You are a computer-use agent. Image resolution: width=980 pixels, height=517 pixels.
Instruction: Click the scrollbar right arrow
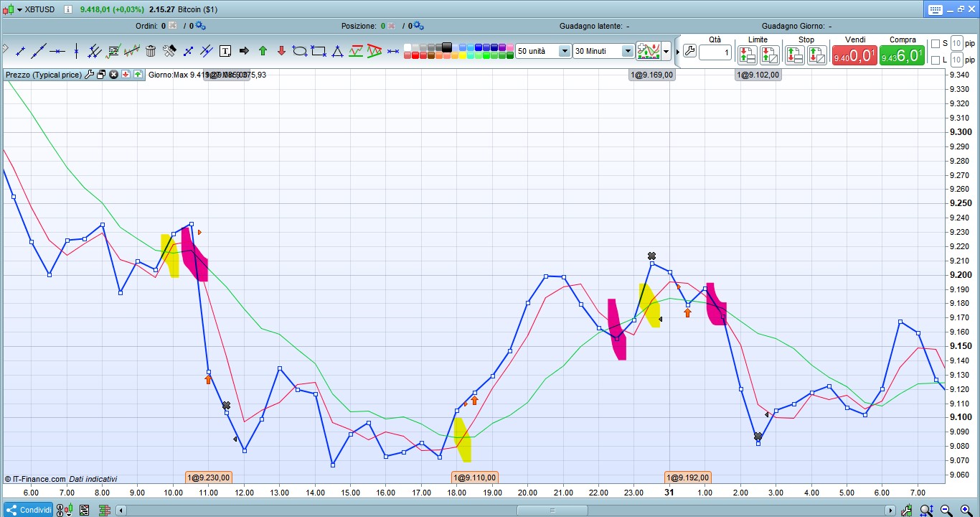pyautogui.click(x=890, y=510)
